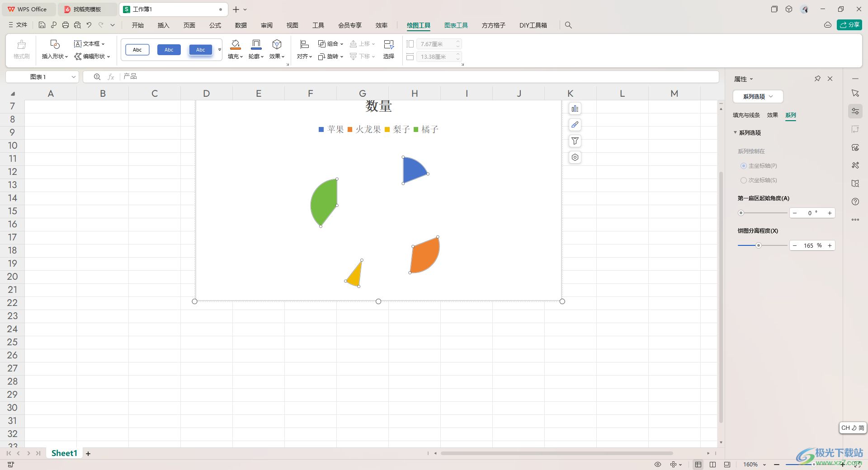Switch to Fill & Line (填充与线条) tab
The height and width of the screenshot is (470, 868).
[x=746, y=115]
